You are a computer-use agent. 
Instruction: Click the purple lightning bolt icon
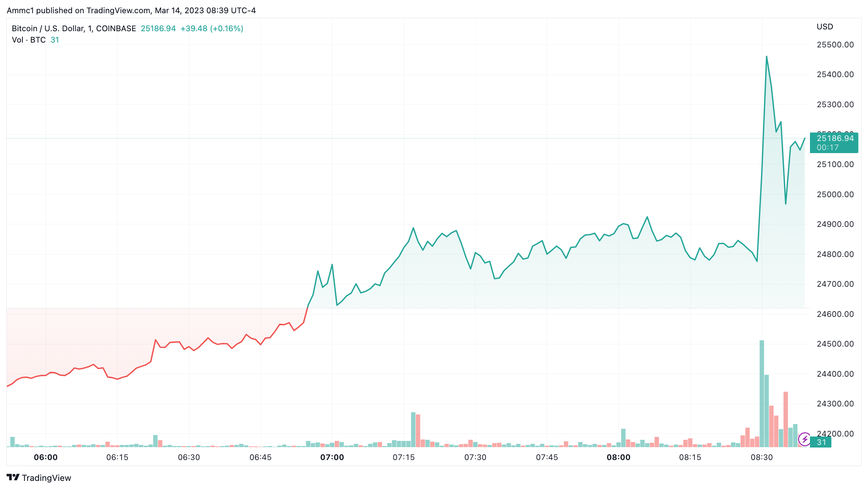804,439
